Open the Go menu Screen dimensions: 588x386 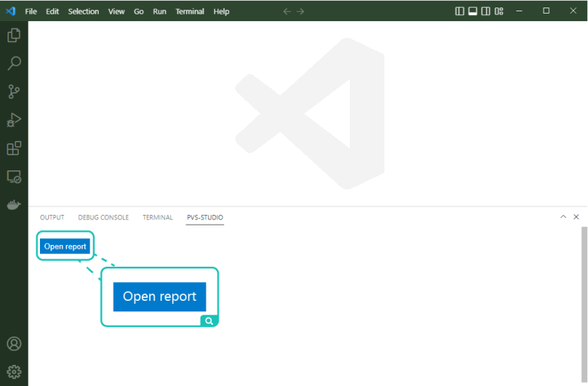pos(139,11)
